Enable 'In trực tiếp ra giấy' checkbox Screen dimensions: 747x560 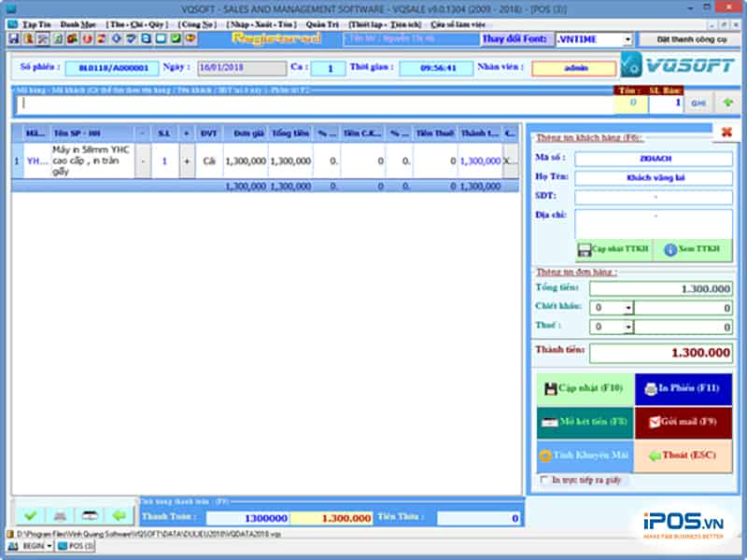[545, 480]
